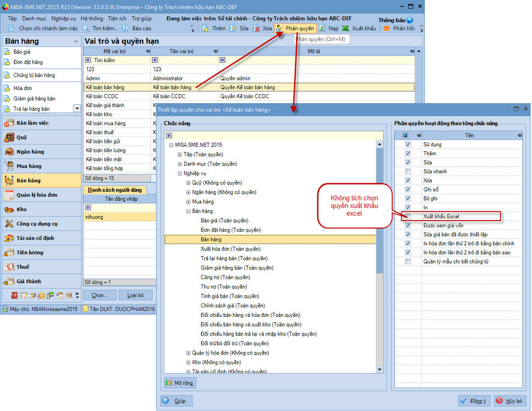The width and height of the screenshot is (532, 411).
Task: Open the Báo cáo toolbar item
Action: (138, 28)
